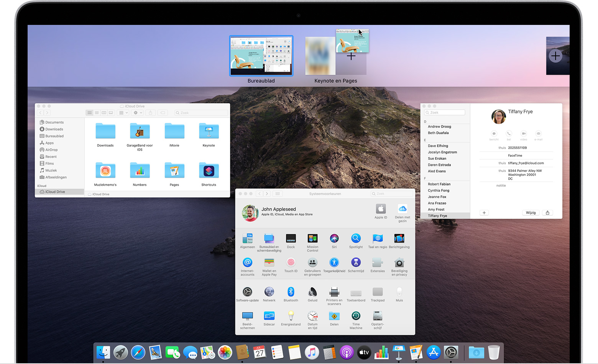Switch Finder to list view
This screenshot has width=598, height=364.
tap(97, 113)
